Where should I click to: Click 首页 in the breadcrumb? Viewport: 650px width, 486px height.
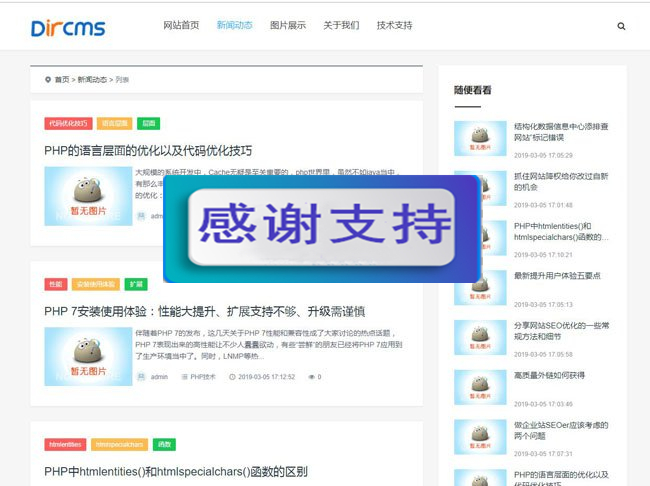[x=62, y=79]
